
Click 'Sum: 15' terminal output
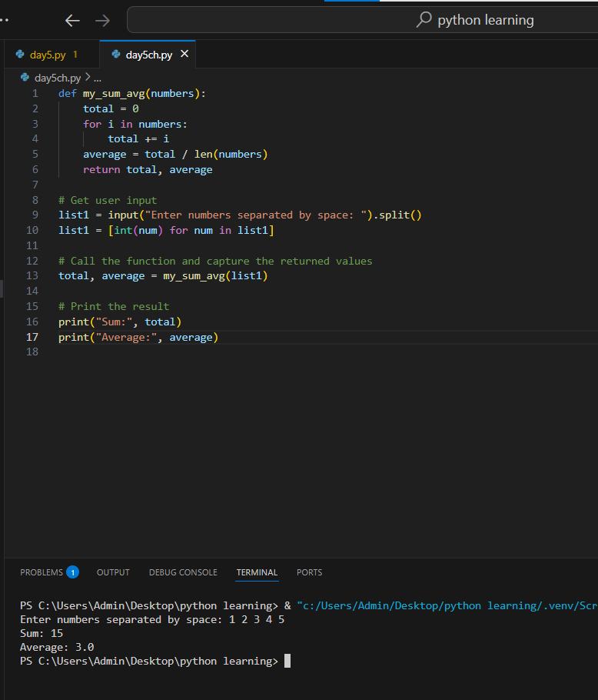click(42, 634)
